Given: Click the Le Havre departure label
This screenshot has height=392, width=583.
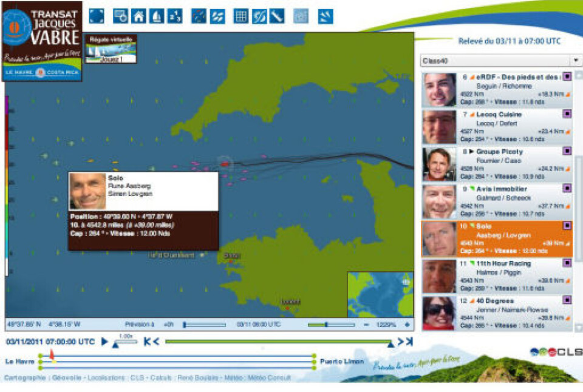Looking at the screenshot, I should click(19, 361).
